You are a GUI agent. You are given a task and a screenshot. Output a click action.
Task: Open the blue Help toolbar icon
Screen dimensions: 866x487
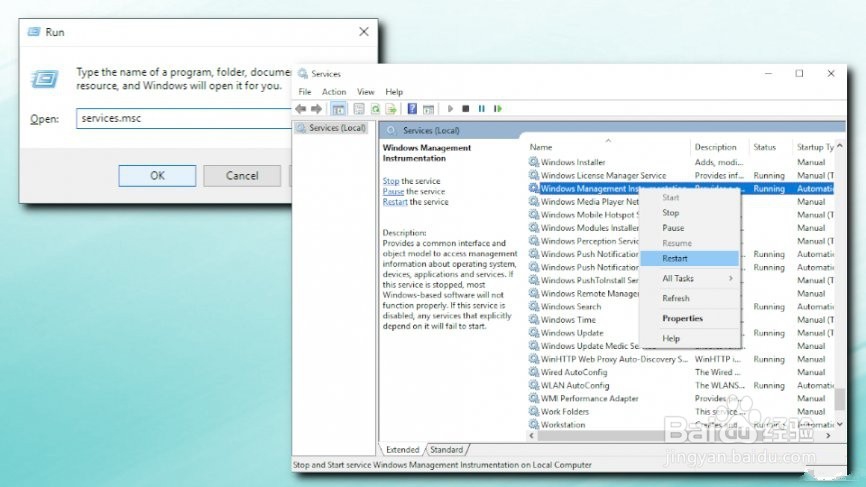point(412,109)
